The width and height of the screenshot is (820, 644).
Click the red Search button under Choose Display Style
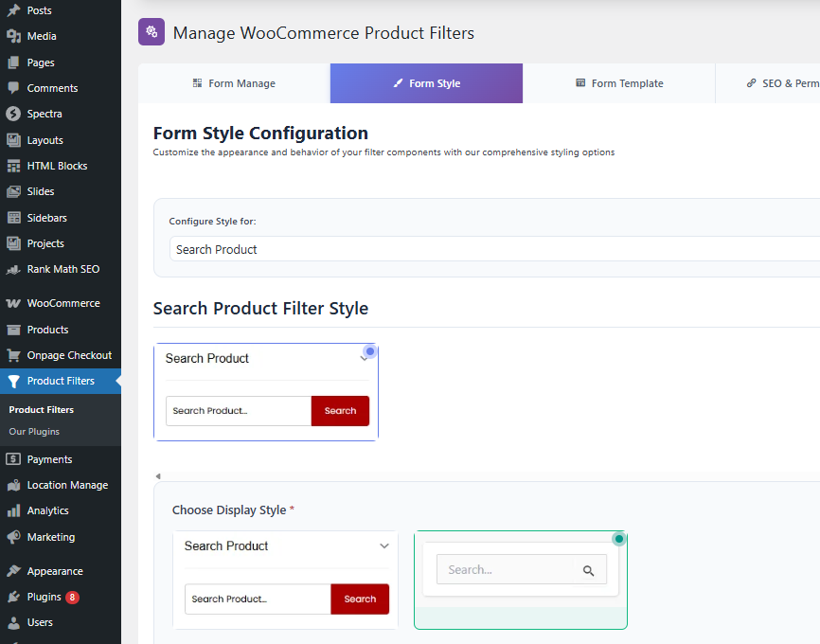tap(360, 599)
